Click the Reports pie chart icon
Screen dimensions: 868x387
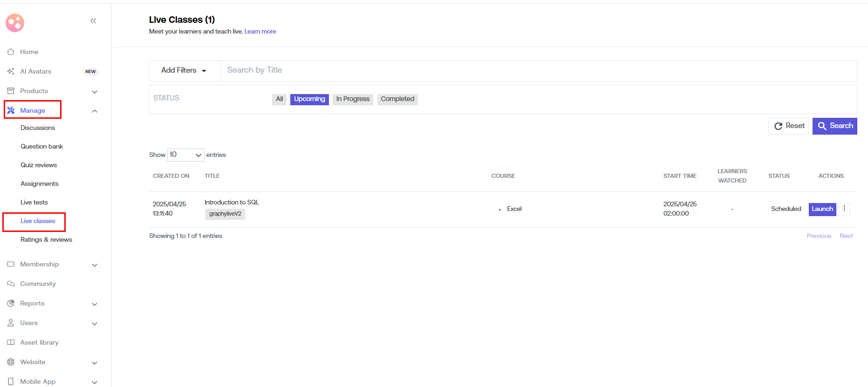[11, 303]
